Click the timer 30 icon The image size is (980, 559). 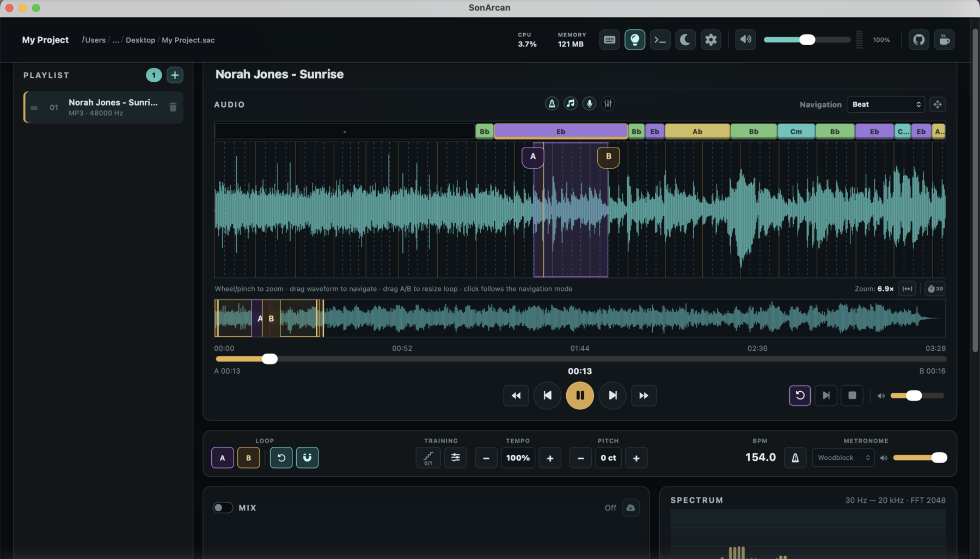[935, 289]
